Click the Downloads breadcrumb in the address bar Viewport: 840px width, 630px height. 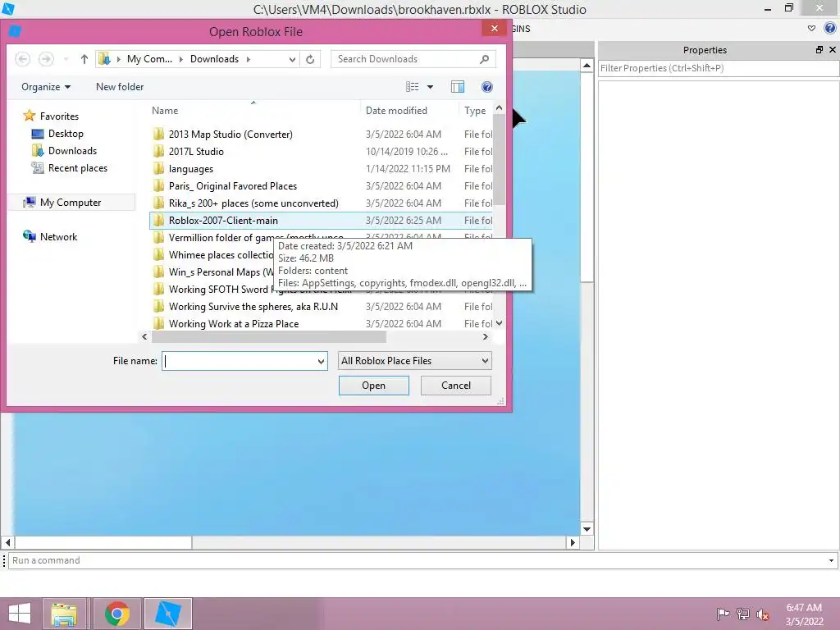(x=214, y=59)
